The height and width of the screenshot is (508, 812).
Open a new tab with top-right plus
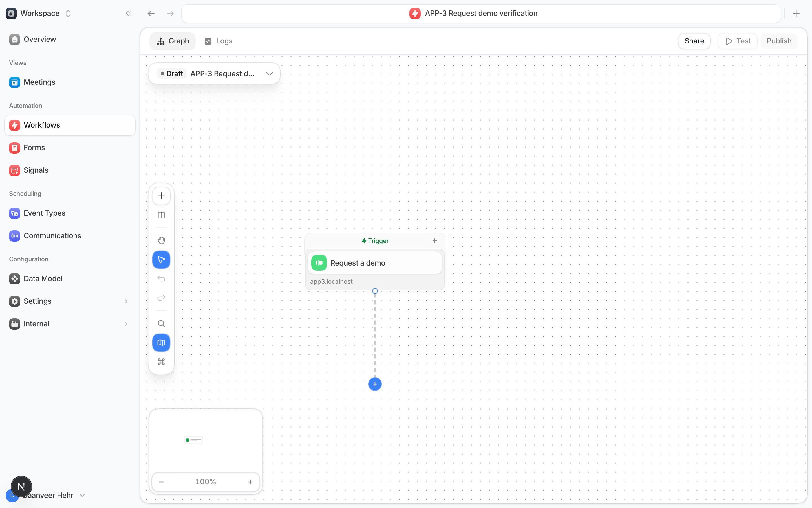796,14
